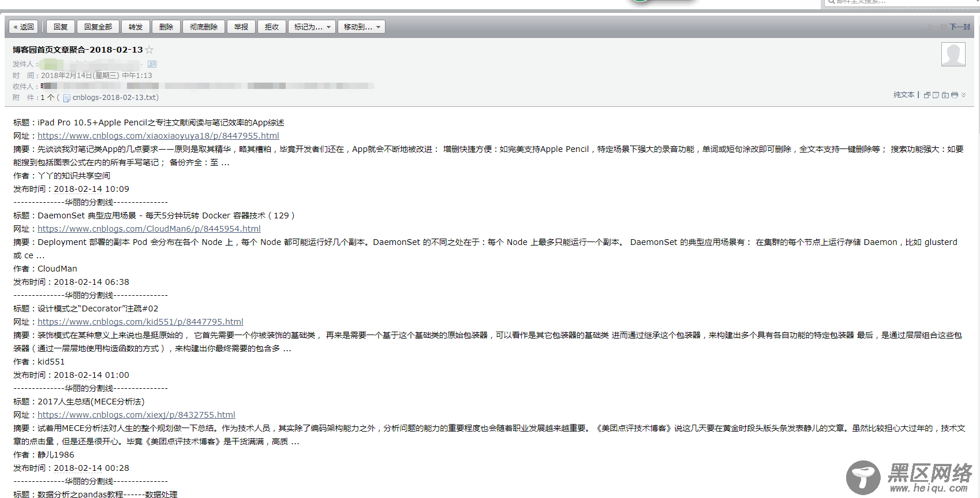Click the open in new window icon
This screenshot has width=980, height=498.
pos(927,95)
